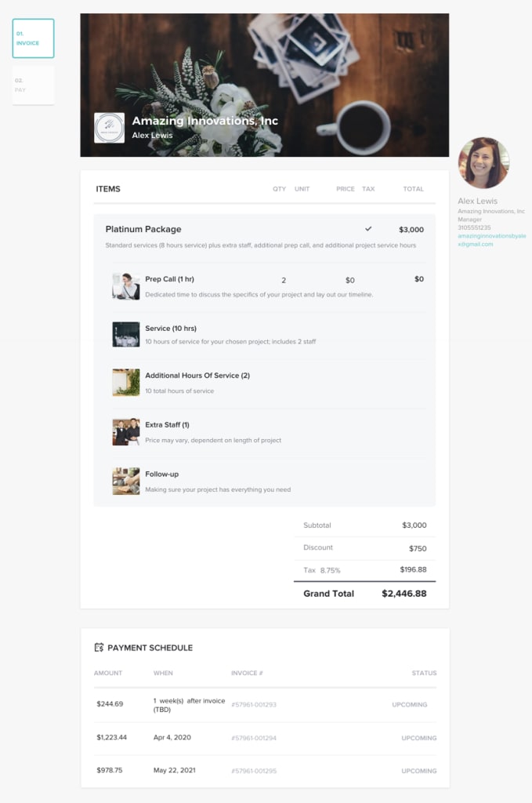This screenshot has height=803, width=532.
Task: Click the $244.69 payment amount
Action: (110, 703)
